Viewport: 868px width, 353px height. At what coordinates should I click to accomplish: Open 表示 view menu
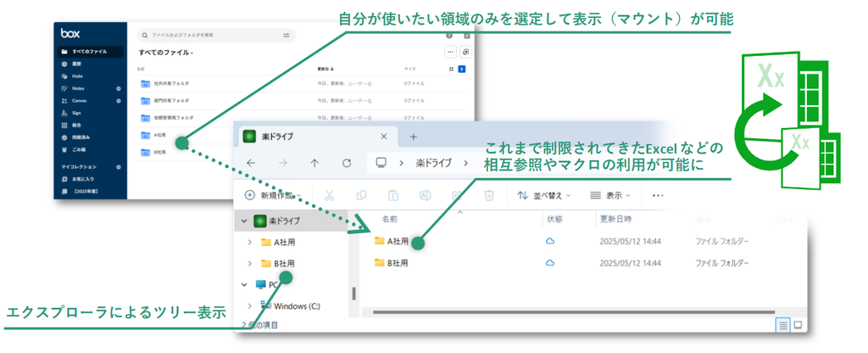pyautogui.click(x=611, y=195)
